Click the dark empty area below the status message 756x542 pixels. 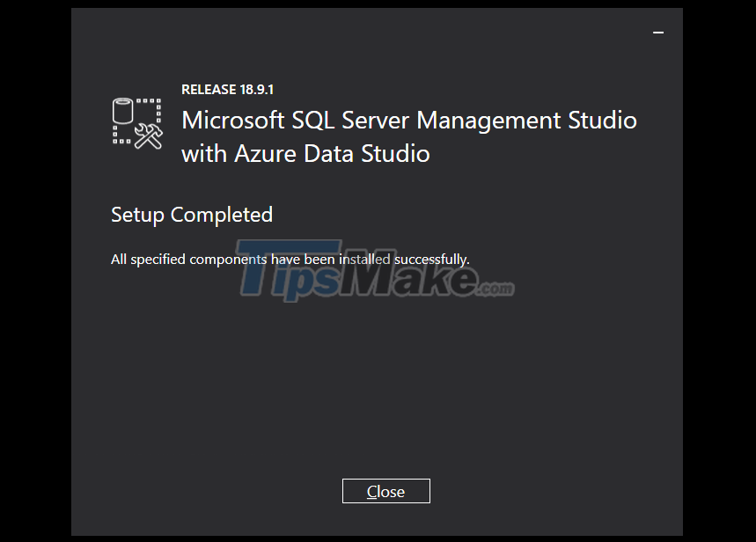(378, 378)
